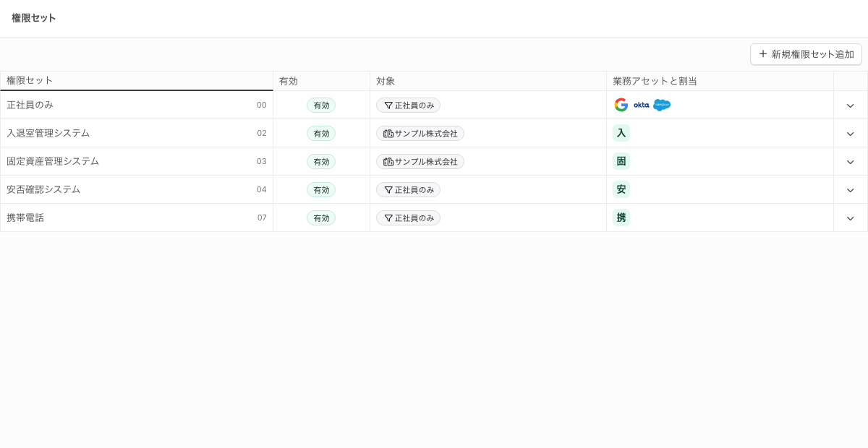The height and width of the screenshot is (448, 868).
Task: Click the 入 asset badge icon
Action: tap(621, 133)
